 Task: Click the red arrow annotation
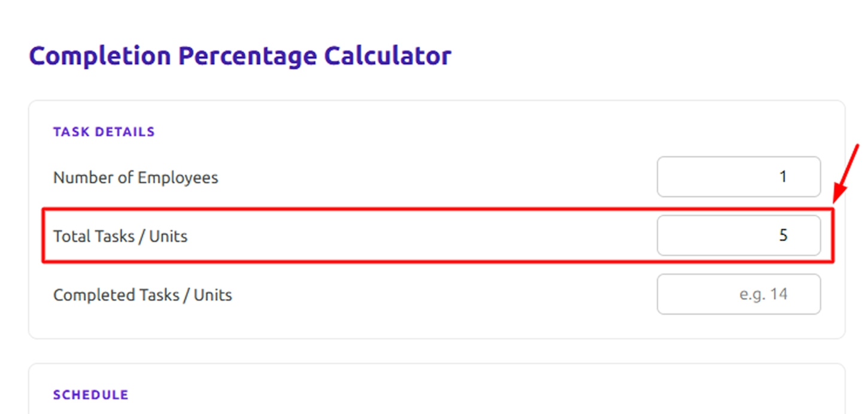coord(846,174)
